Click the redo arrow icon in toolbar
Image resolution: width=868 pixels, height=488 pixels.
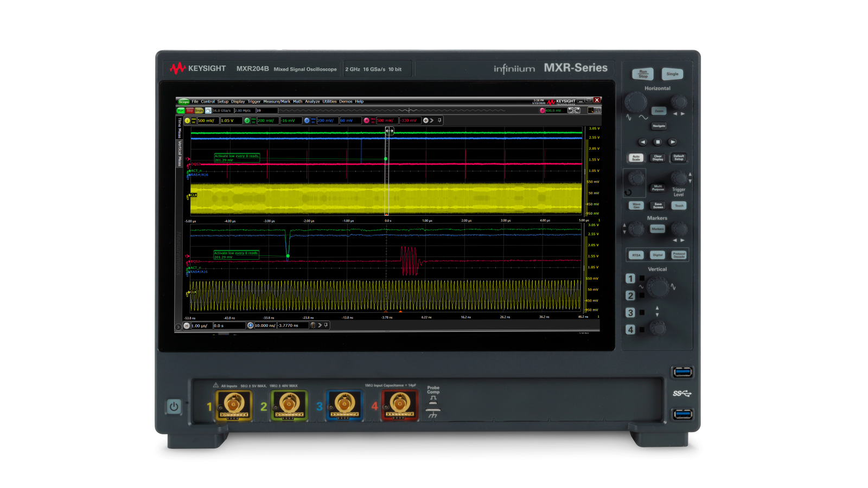(x=577, y=111)
